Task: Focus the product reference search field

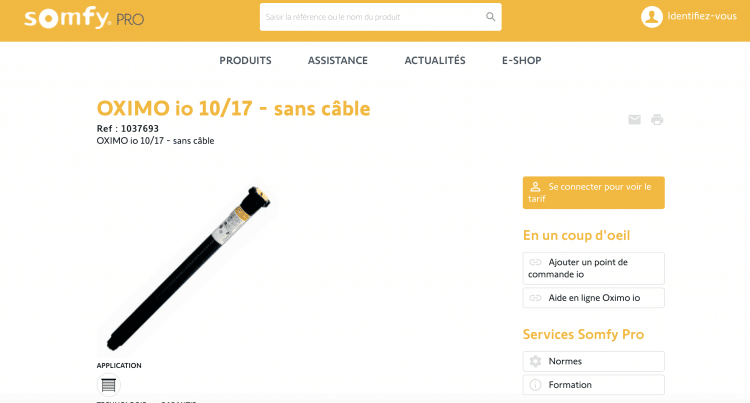Action: click(373, 17)
